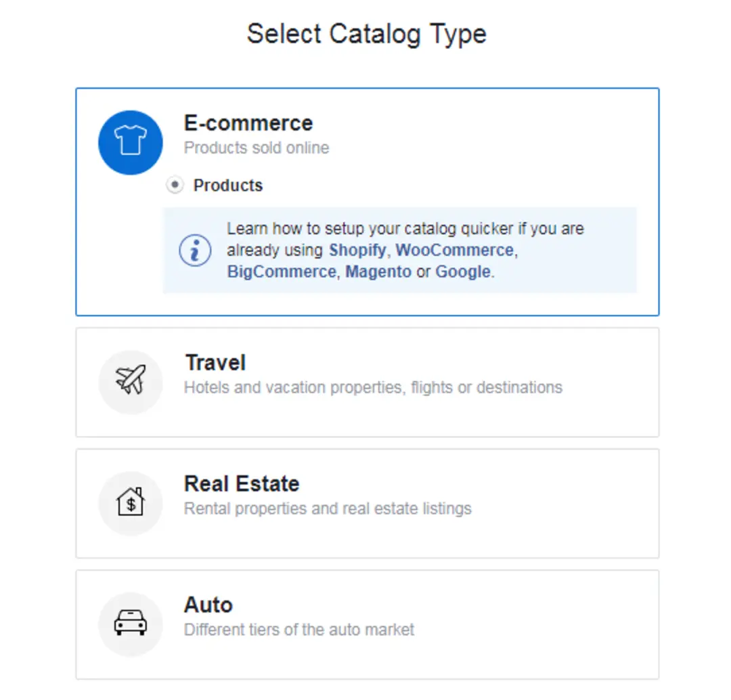Image resolution: width=731 pixels, height=700 pixels.
Task: Click the blue t-shirt E-commerce icon
Action: tap(131, 143)
